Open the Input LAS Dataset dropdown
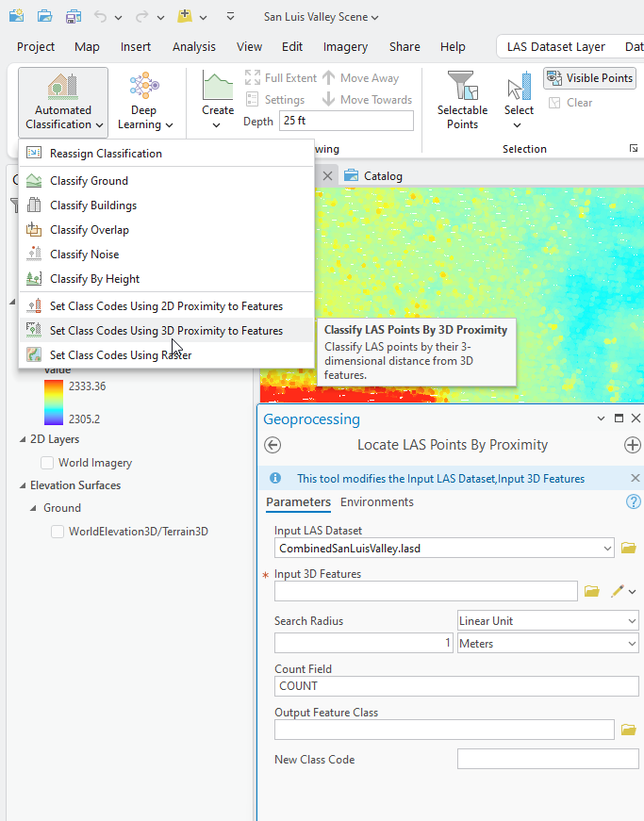Viewport: 644px width, 821px height. click(x=607, y=549)
